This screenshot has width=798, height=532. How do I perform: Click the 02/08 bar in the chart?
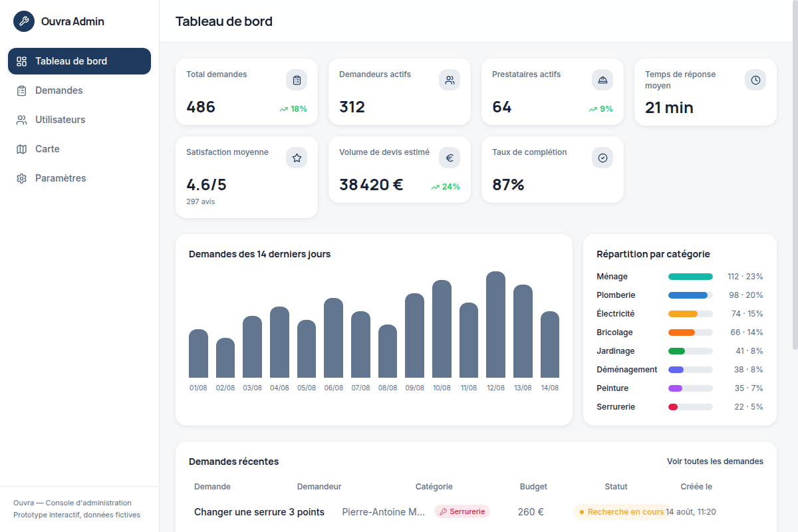(225, 358)
